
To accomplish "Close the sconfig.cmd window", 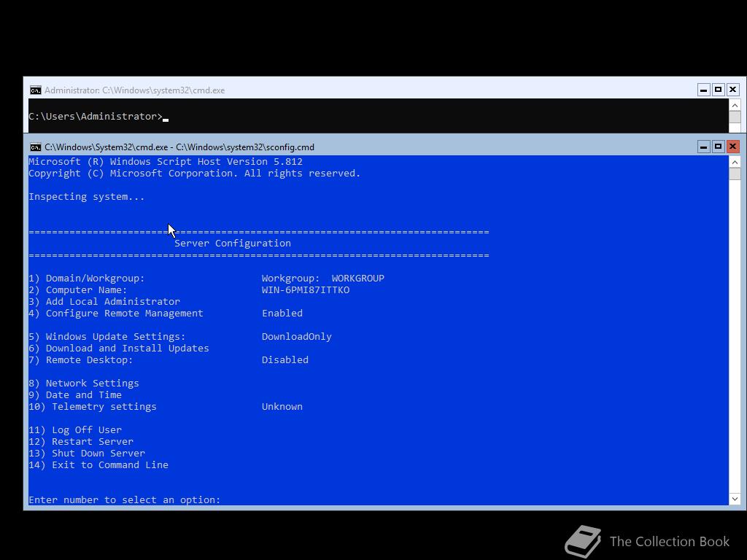I will pos(732,147).
